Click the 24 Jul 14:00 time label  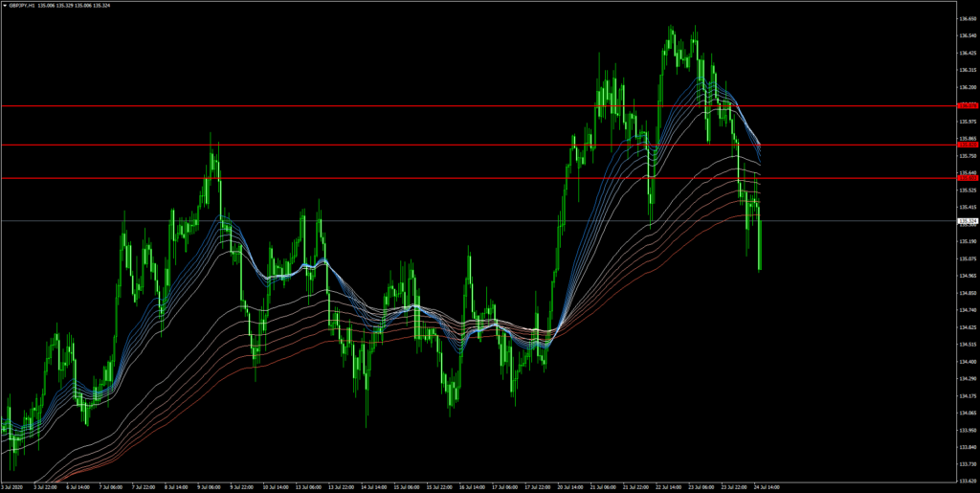tap(767, 487)
